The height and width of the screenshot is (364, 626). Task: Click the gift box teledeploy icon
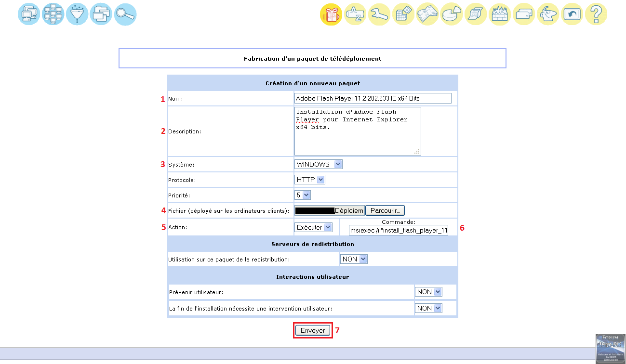331,14
